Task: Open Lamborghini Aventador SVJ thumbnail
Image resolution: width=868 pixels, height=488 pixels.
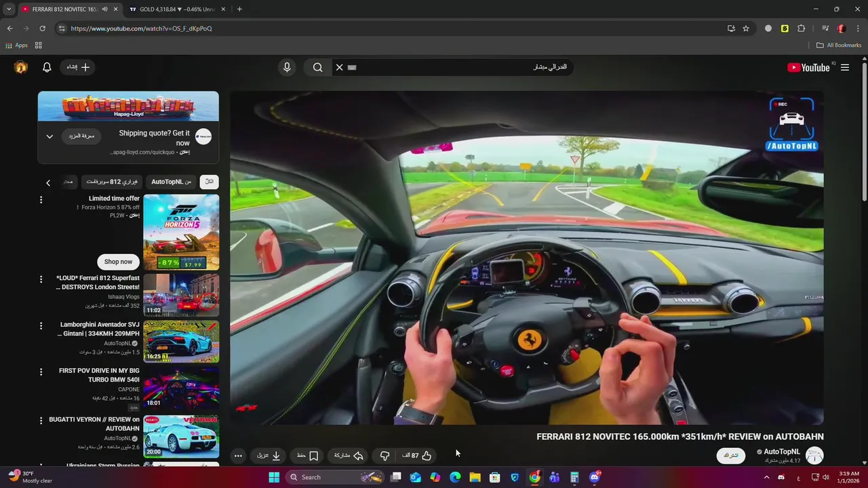Action: (181, 342)
